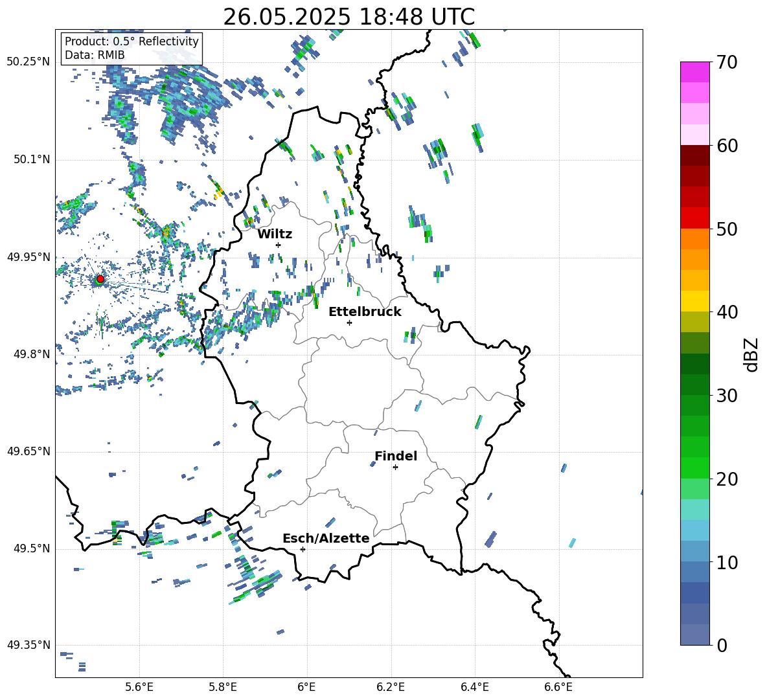Viewport: 767px width, 700px height.
Task: Click the 49.5°N latitude label
Action: [x=32, y=548]
